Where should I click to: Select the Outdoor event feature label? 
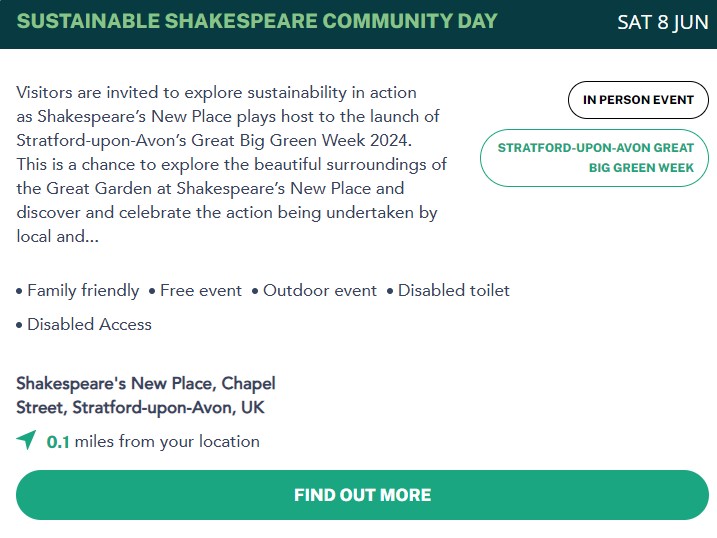pyautogui.click(x=320, y=290)
